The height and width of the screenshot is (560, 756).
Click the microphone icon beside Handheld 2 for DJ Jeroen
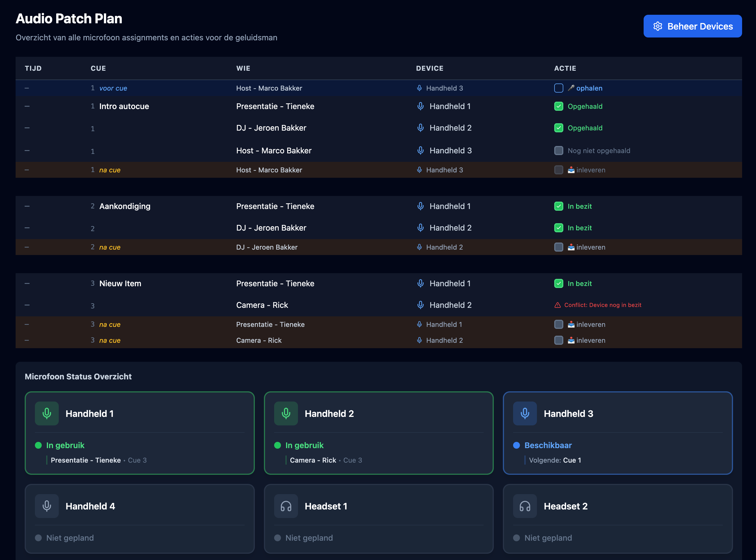(x=421, y=128)
